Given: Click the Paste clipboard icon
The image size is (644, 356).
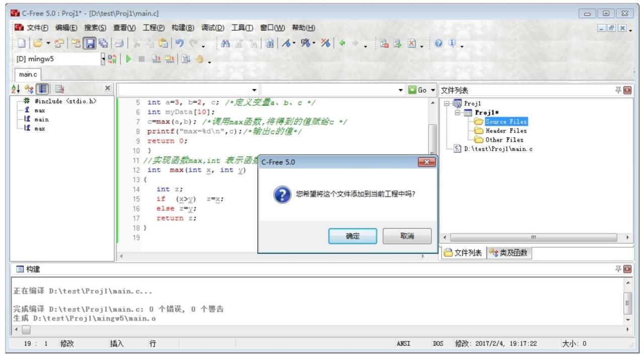Looking at the screenshot, I should click(x=163, y=44).
